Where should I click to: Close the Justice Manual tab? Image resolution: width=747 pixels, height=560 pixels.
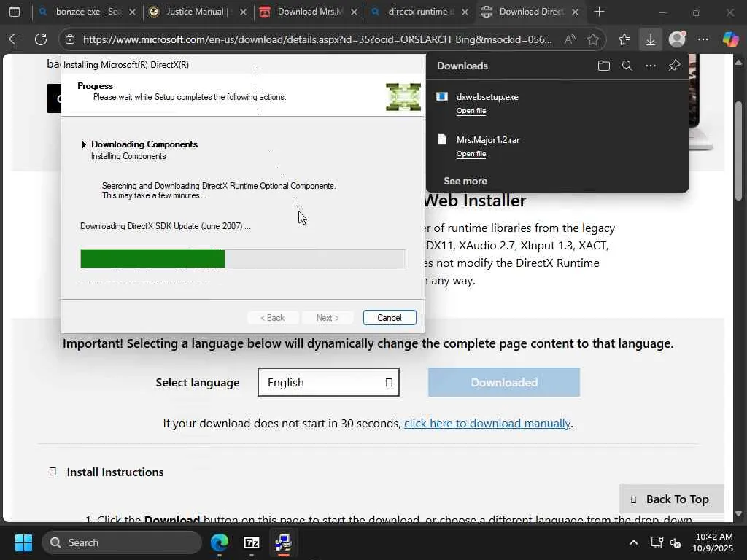pyautogui.click(x=243, y=12)
